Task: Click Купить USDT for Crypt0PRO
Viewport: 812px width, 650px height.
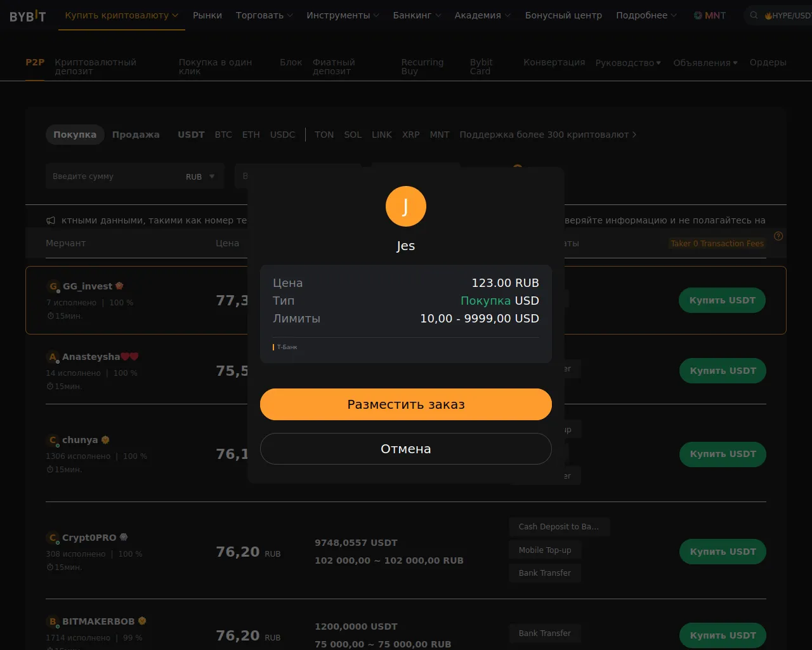Action: coord(723,552)
